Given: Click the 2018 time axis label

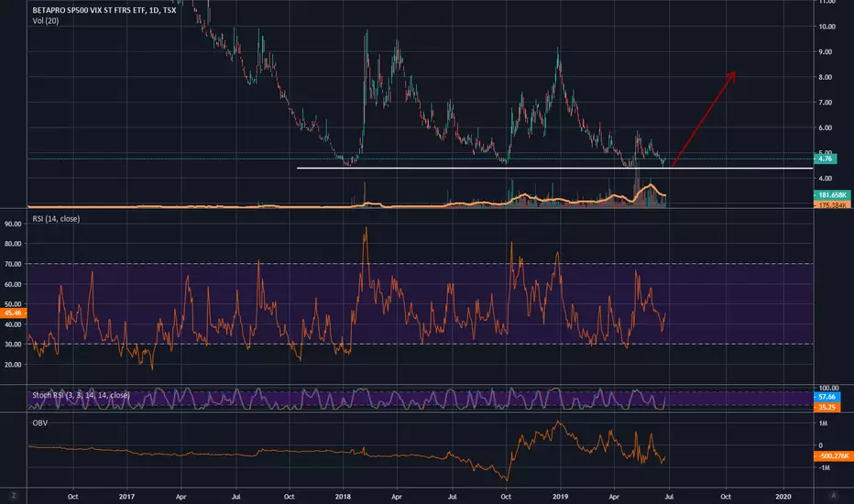Looking at the screenshot, I should [x=343, y=497].
